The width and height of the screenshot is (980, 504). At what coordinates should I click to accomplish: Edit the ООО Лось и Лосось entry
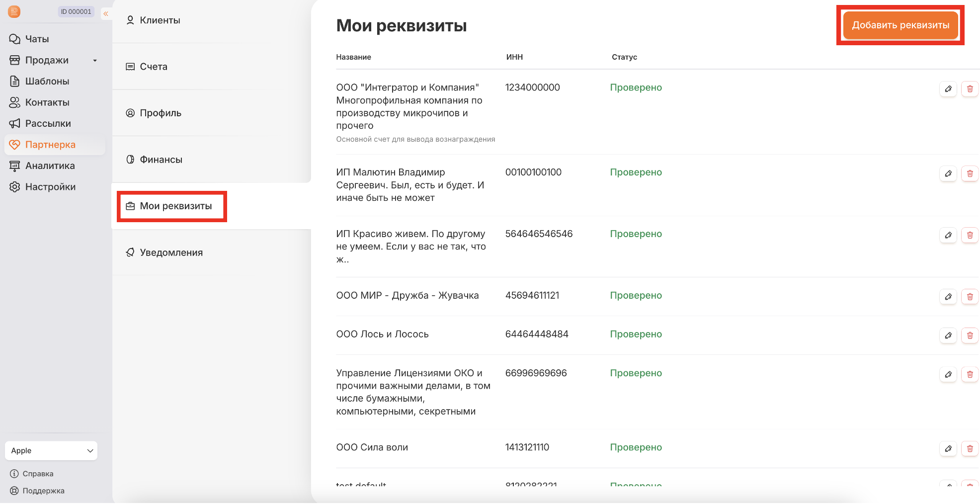(x=948, y=336)
